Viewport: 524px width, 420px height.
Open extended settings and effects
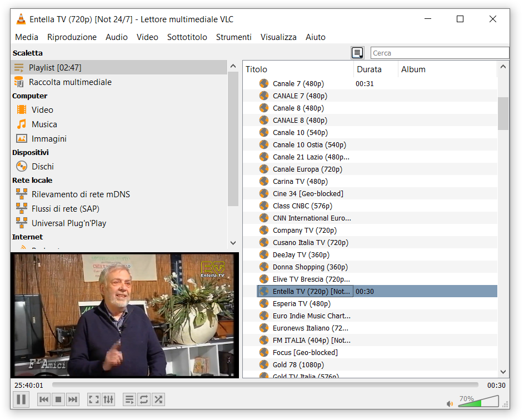click(x=108, y=399)
